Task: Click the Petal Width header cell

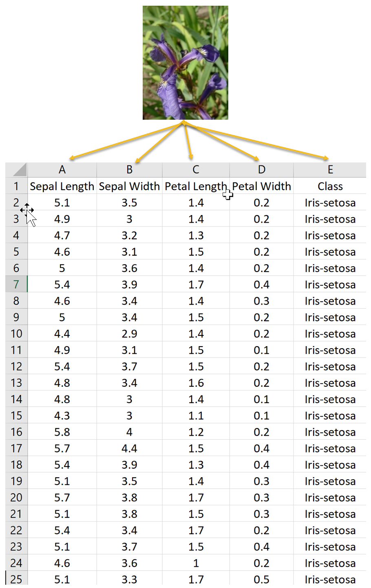Action: coord(261,186)
